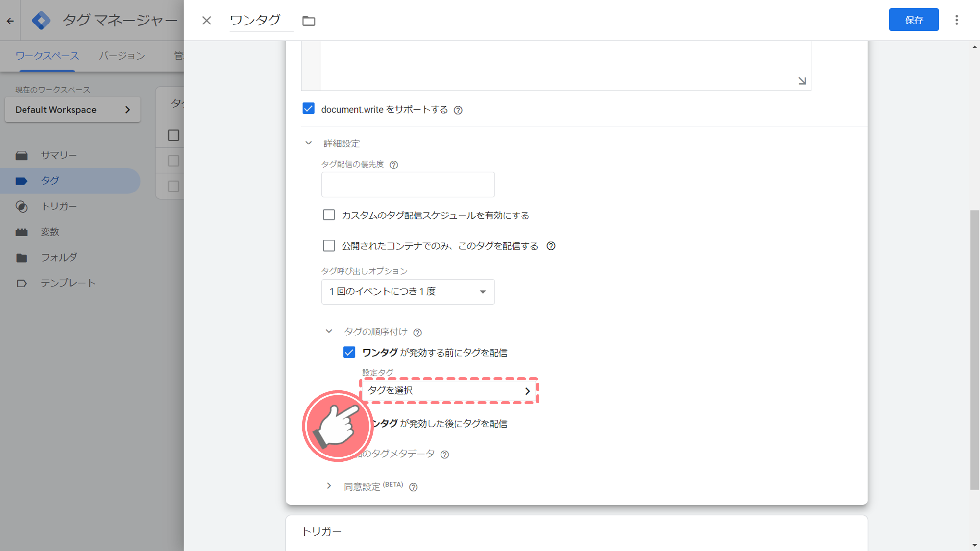Open the Default Workspace selector
Viewport: 980px width, 551px height.
click(x=73, y=110)
